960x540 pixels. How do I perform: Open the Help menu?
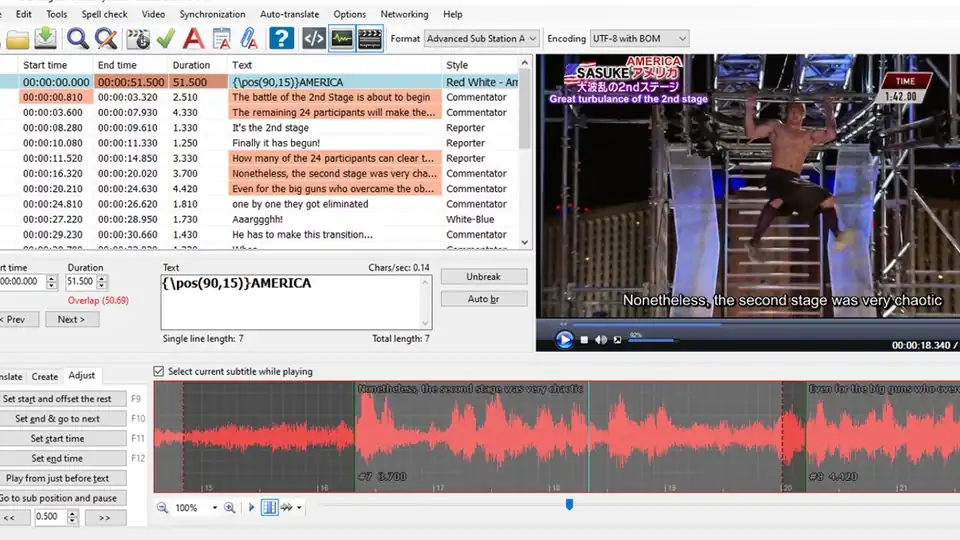pos(452,13)
